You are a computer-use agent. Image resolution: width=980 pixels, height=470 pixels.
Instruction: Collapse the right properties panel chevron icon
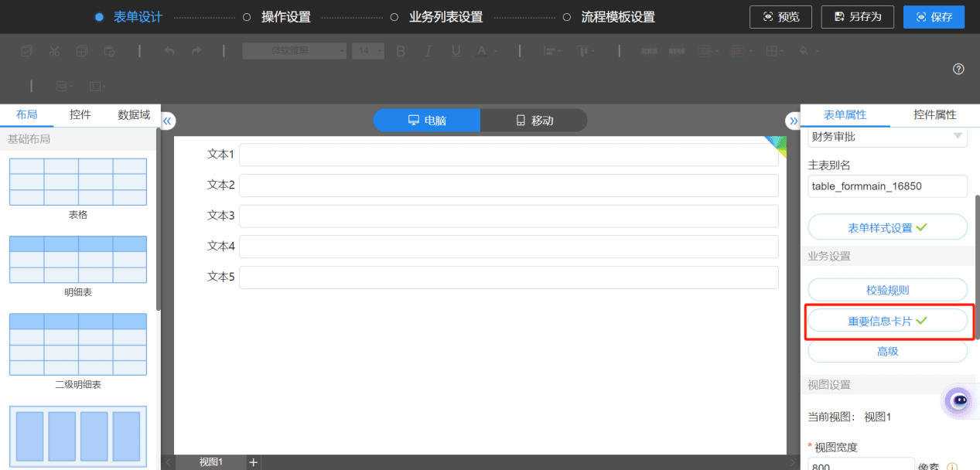click(793, 121)
